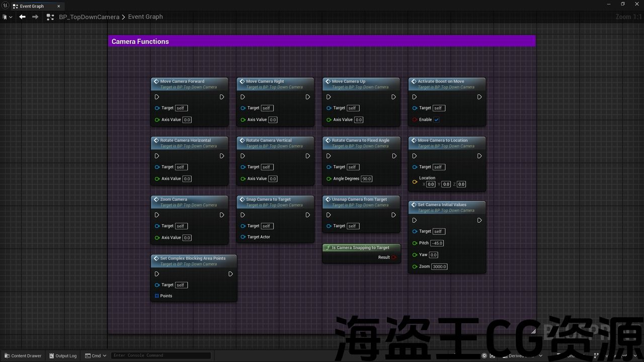The width and height of the screenshot is (644, 362).
Task: Click BP_TopDownCamera in the breadcrumb
Action: (89, 17)
